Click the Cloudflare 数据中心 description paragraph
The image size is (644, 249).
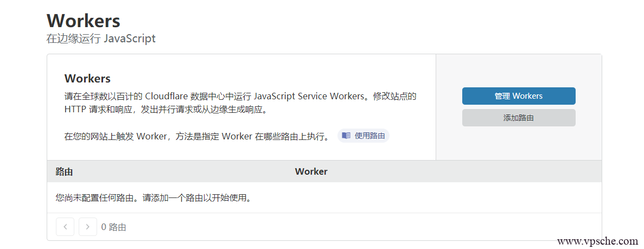tap(241, 103)
